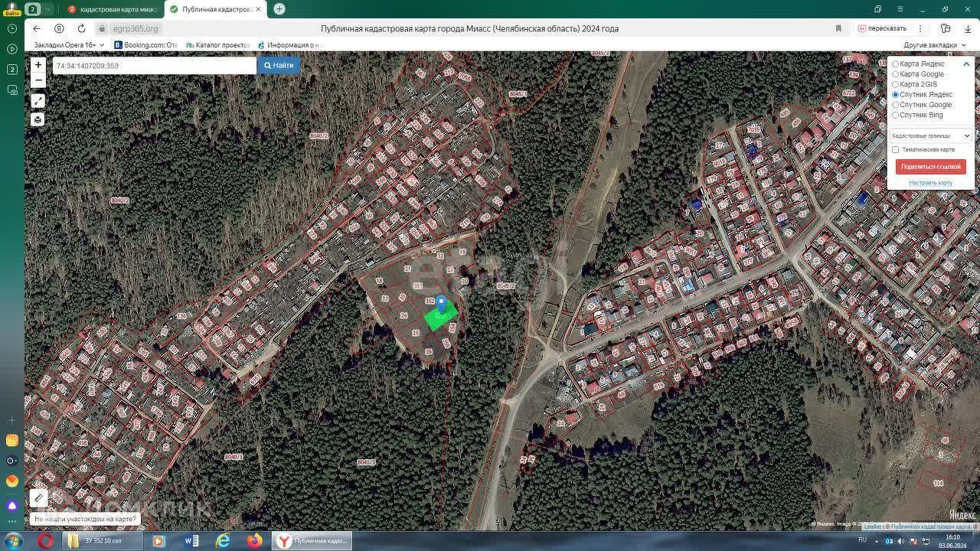
Task: Click the padlock site security icon
Action: pos(102,28)
